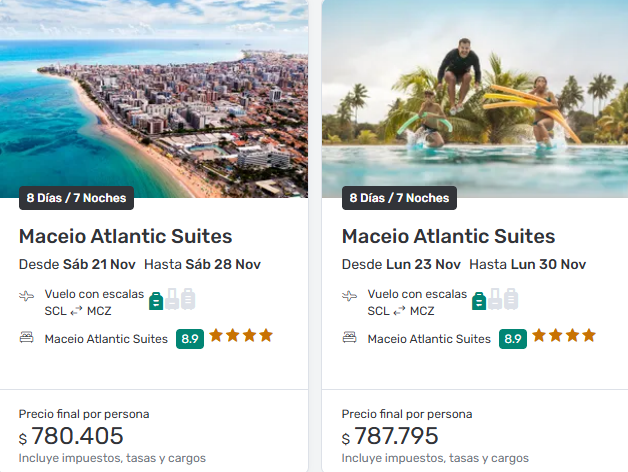
Task: Click the 8.9 rating badge in the left card
Action: [190, 339]
